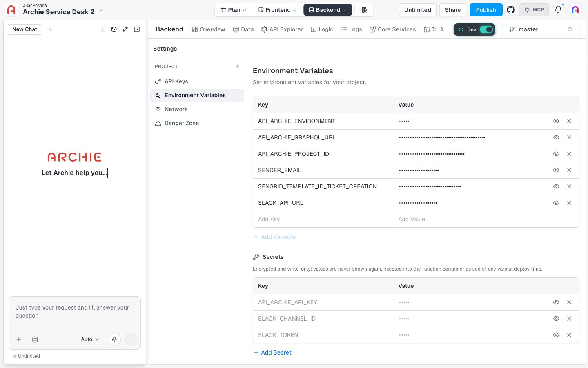Click the plus attachment icon in chat input
This screenshot has width=588, height=368.
[19, 339]
